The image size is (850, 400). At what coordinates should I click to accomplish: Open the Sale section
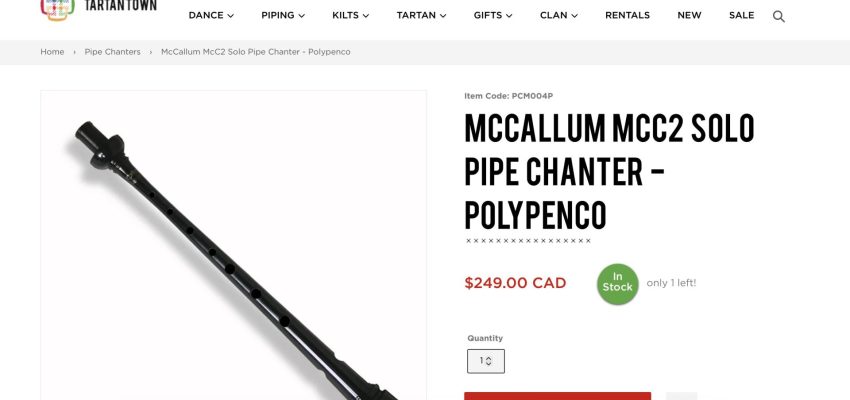click(x=741, y=15)
